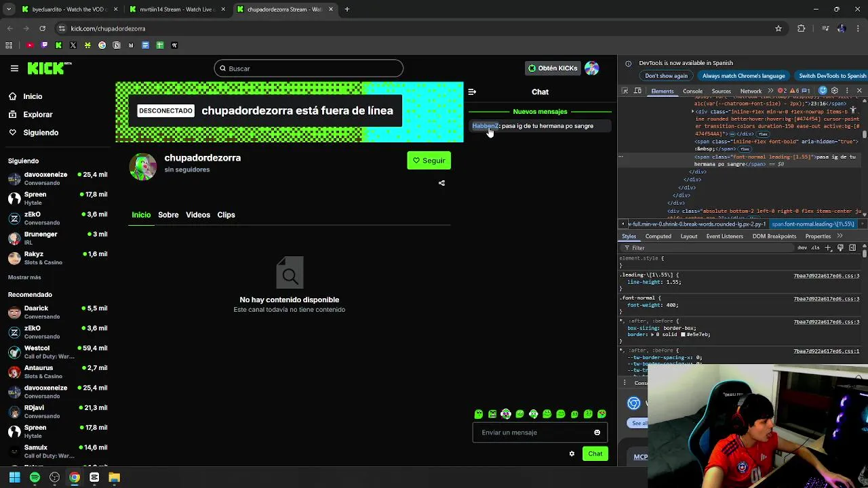This screenshot has height=488, width=868.
Task: Open Brunenger followed channel
Action: (58, 238)
